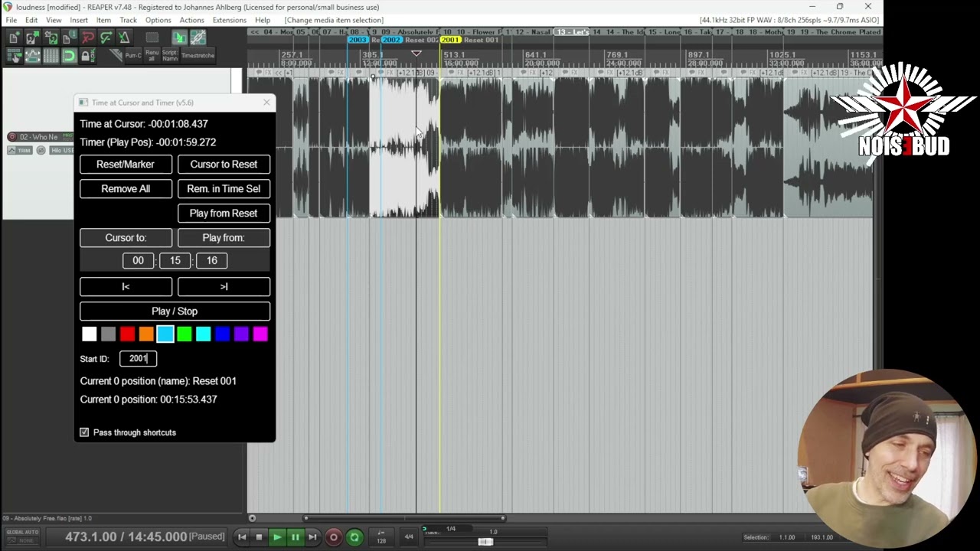Click the green Redo toolbar icon
Viewport: 980px width, 551px height.
pyautogui.click(x=106, y=37)
